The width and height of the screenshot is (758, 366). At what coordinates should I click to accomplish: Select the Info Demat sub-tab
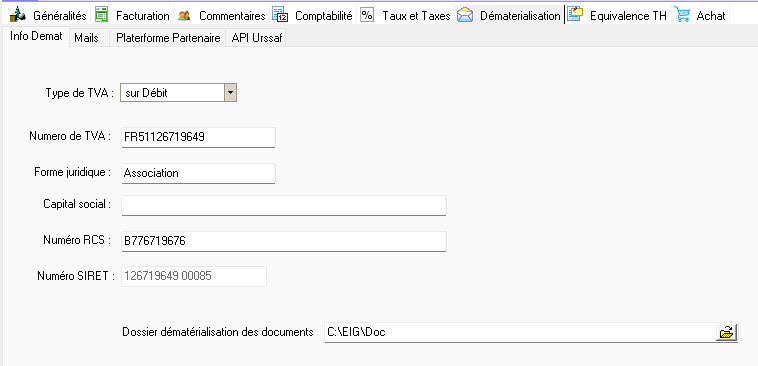36,37
